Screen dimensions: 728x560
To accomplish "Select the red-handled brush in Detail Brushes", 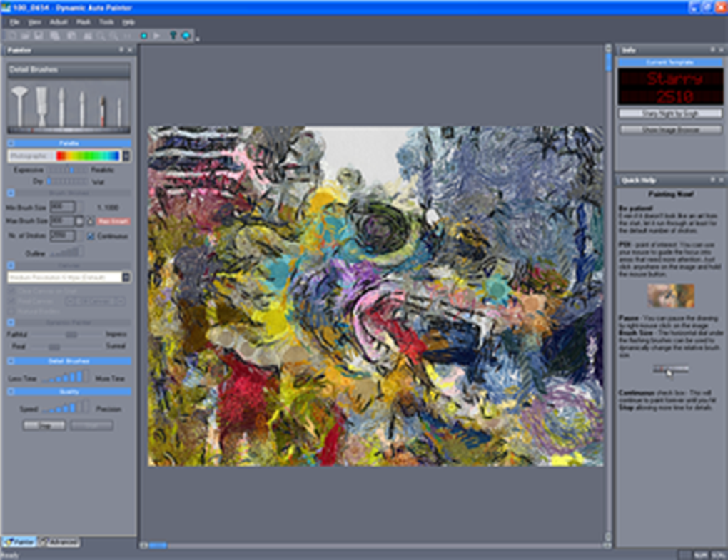I will coord(102,111).
